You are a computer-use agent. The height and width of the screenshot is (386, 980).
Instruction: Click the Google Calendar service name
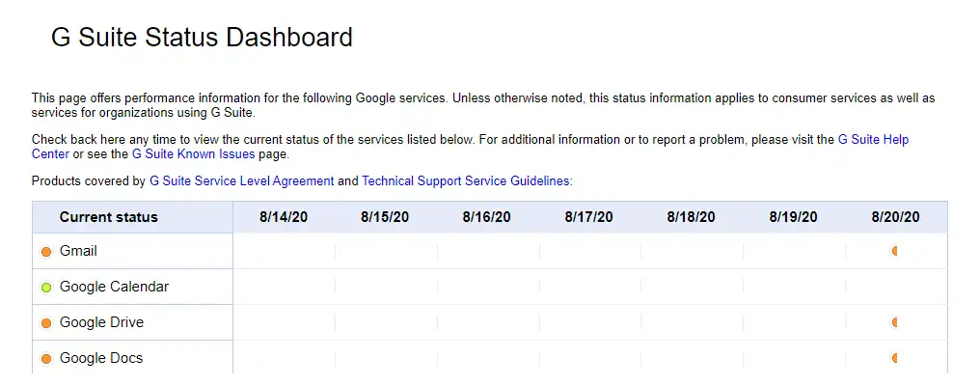[114, 287]
